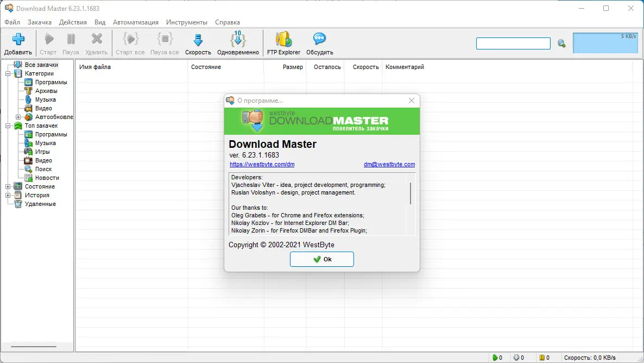
Task: Select Состояние node in the tree
Action: [40, 186]
